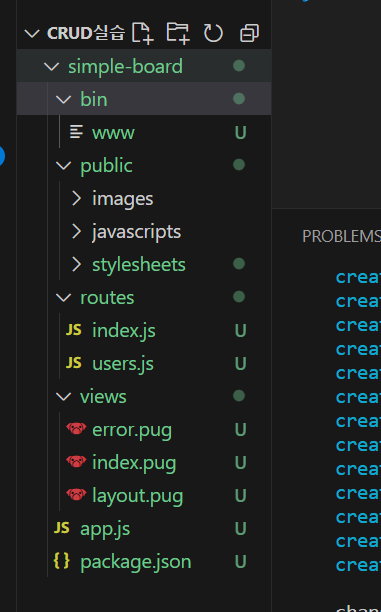Click the pug icon beside layout.pug
Viewport: 381px width, 612px height.
coord(76,495)
